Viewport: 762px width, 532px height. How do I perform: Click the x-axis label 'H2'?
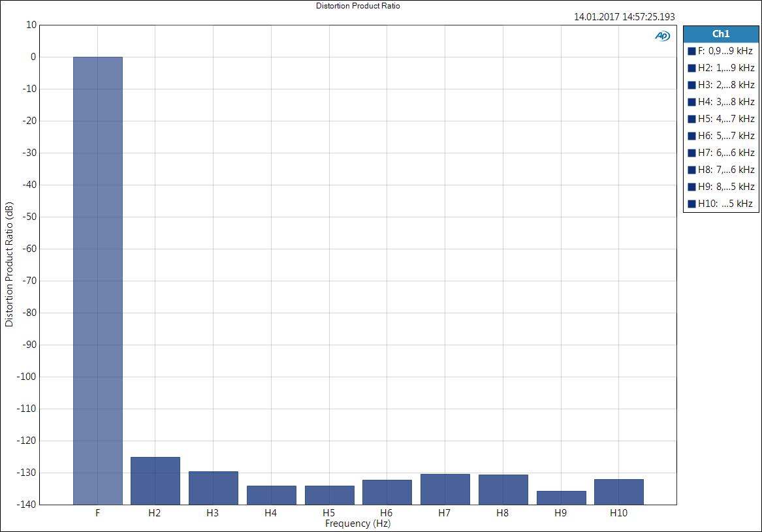[x=155, y=513]
